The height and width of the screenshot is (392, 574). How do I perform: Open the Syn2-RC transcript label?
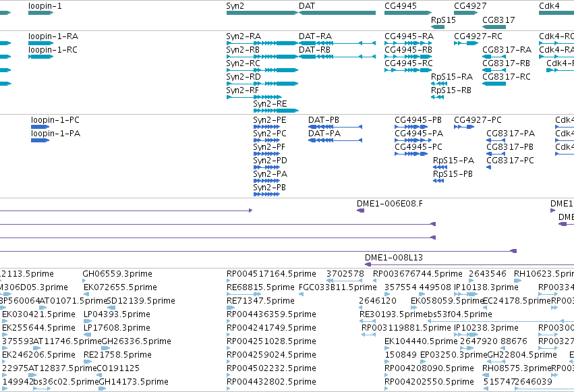(243, 63)
